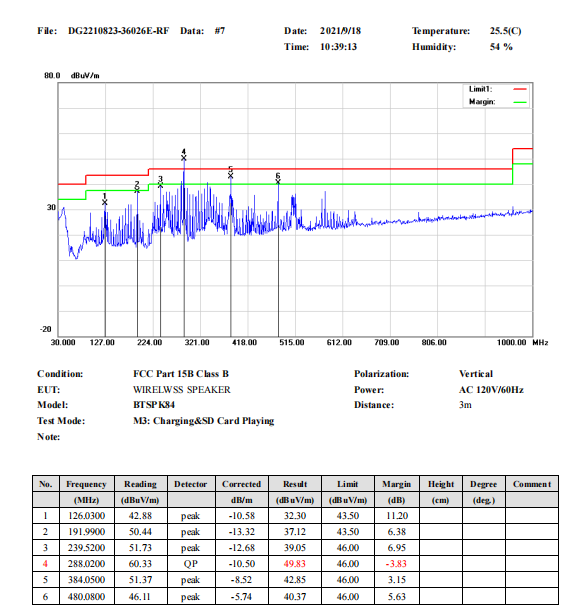Image resolution: width=571 pixels, height=615 pixels.
Task: Click frequency cell 239.5200
Action: click(86, 548)
